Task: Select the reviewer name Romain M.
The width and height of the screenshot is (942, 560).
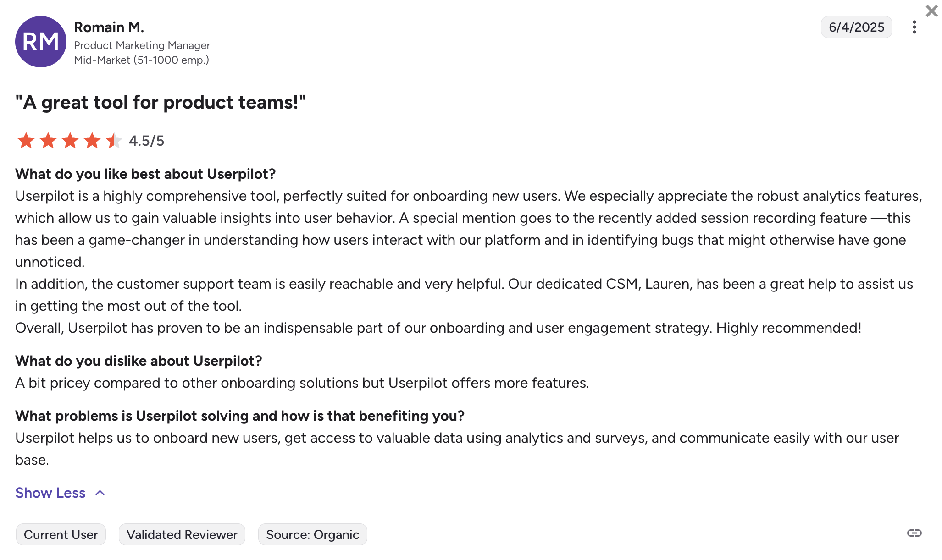Action: [109, 27]
